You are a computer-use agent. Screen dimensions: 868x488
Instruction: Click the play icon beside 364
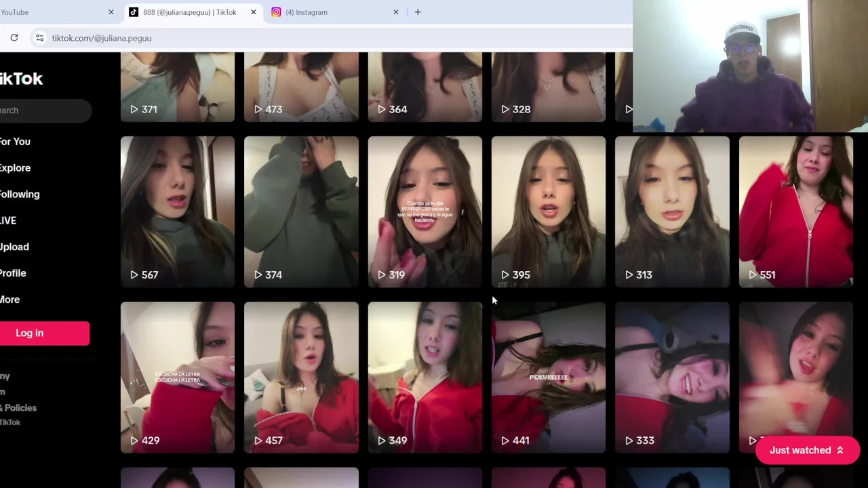pos(382,109)
